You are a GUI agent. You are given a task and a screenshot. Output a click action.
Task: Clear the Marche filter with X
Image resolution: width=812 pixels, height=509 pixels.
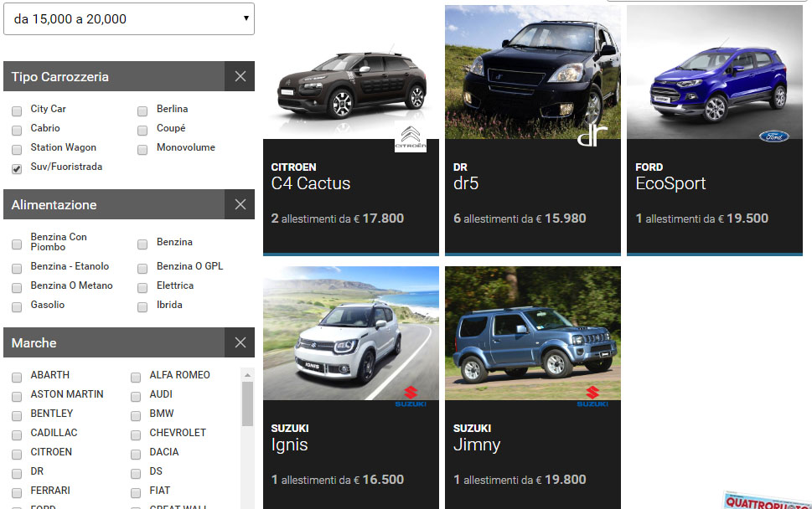pyautogui.click(x=240, y=342)
